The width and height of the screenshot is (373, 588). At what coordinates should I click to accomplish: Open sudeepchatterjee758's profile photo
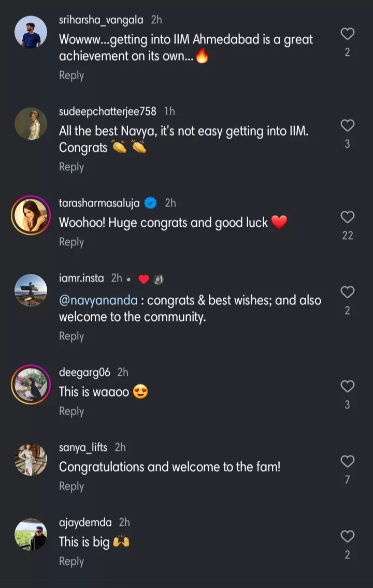(x=31, y=124)
